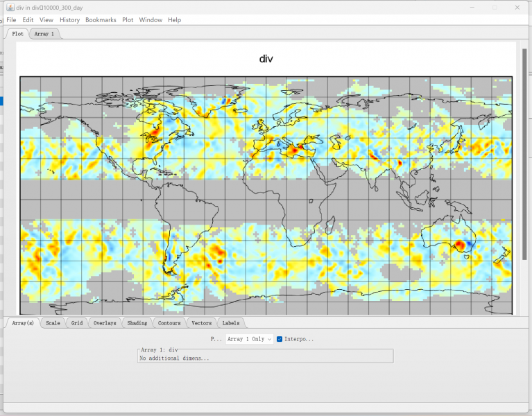Open the Help menu
Image resolution: width=532 pixels, height=416 pixels.
174,20
